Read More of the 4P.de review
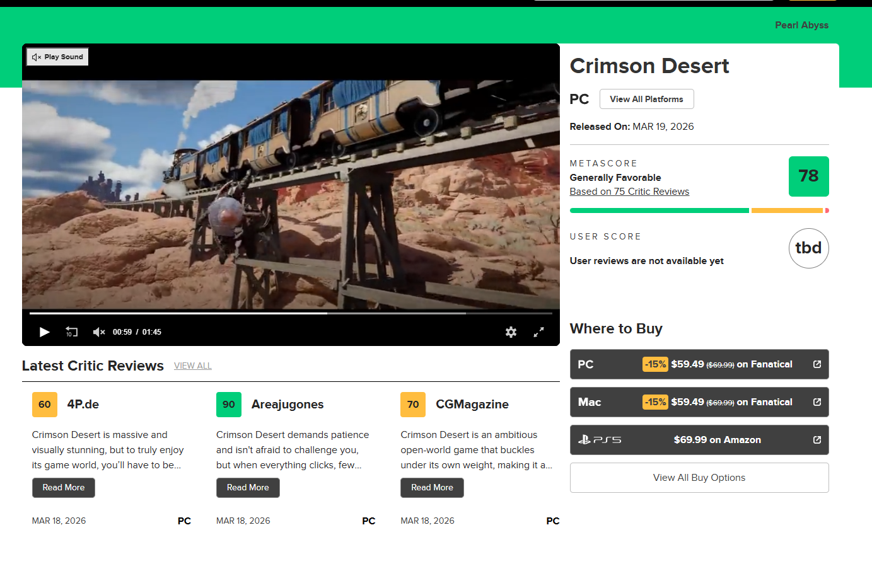The height and width of the screenshot is (588, 872). tap(64, 488)
